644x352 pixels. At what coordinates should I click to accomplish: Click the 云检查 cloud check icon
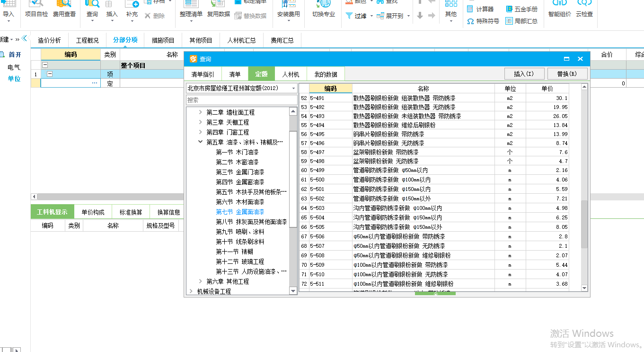coord(584,4)
